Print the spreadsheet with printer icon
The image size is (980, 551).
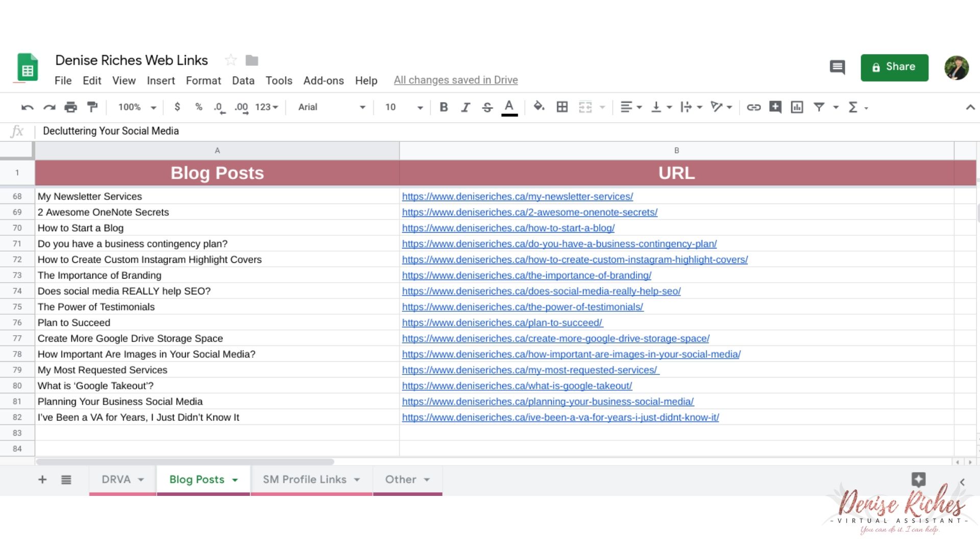[70, 107]
